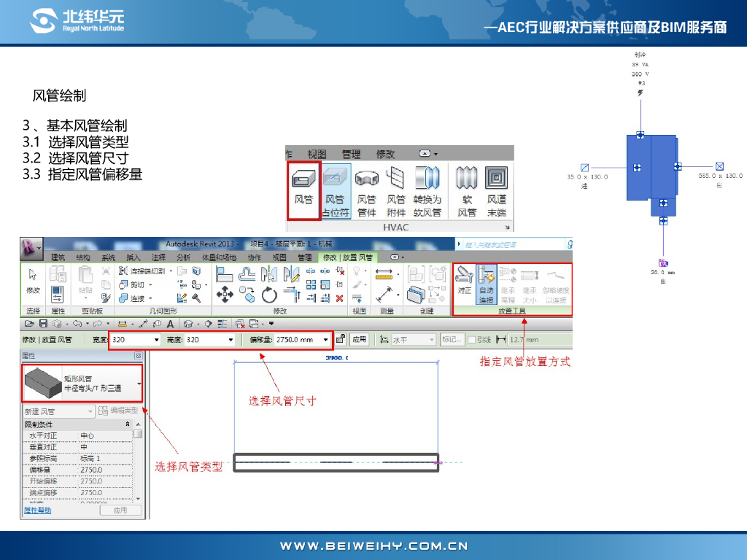Click the lock icon beside offset field
Screen dimensions: 747x560
[340, 339]
